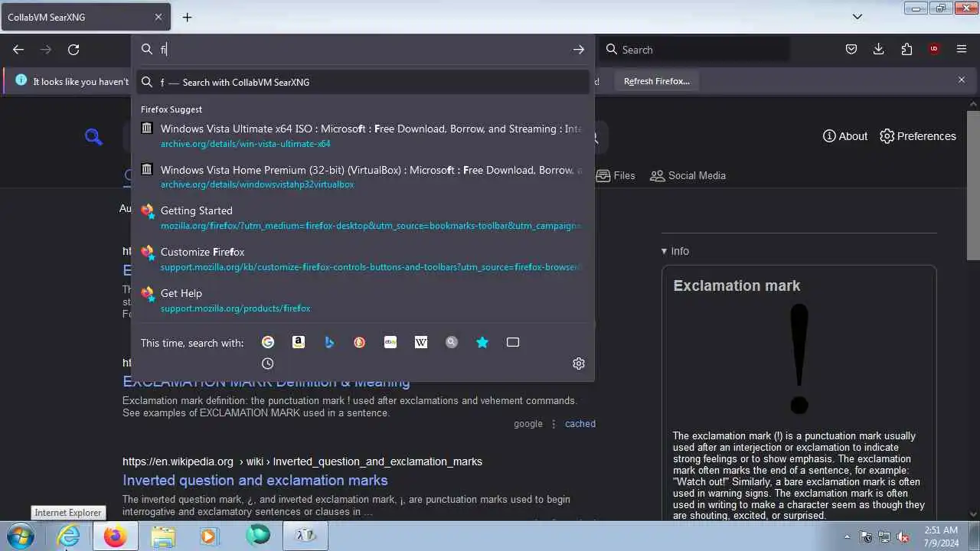Open the Windows Vista Ultimate x64 ISO suggestion

(x=363, y=135)
